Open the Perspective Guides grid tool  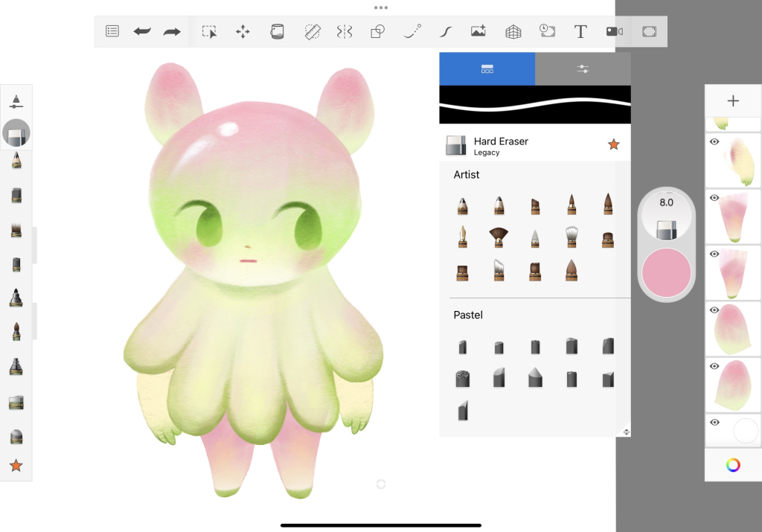513,32
